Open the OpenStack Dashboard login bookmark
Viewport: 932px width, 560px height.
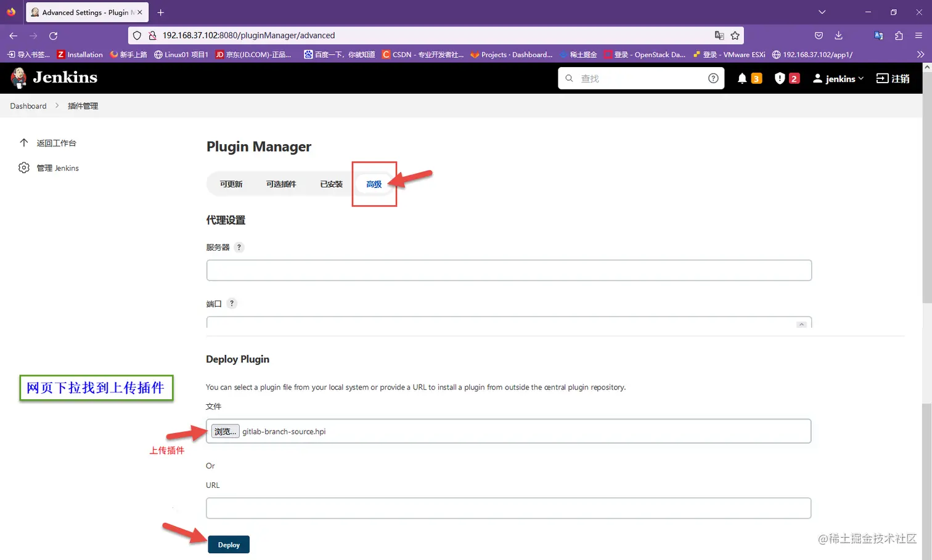pos(645,54)
